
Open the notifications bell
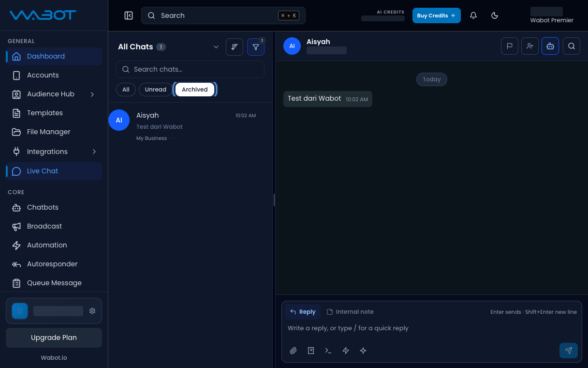tap(473, 15)
